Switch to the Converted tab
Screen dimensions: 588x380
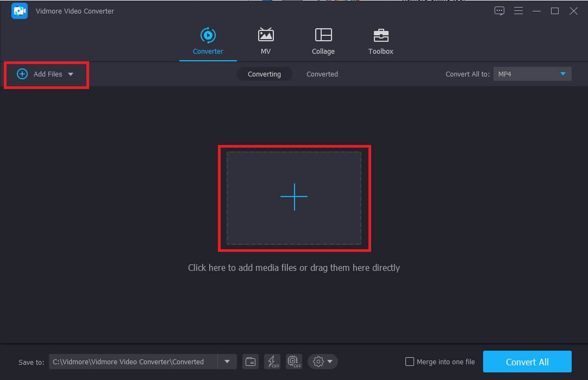pos(322,74)
